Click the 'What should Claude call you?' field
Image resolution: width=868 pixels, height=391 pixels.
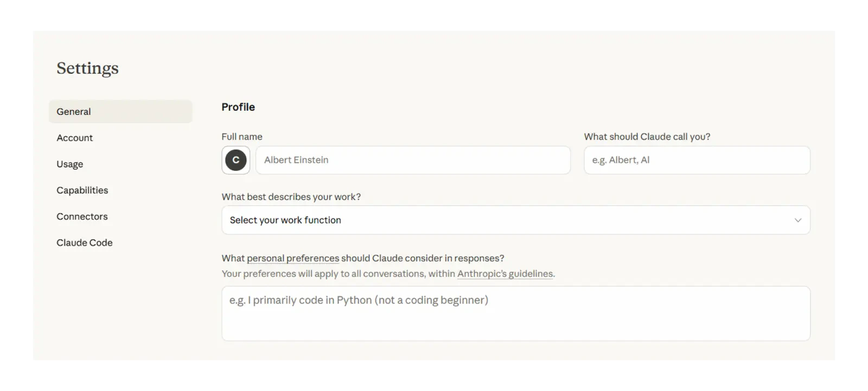697,160
